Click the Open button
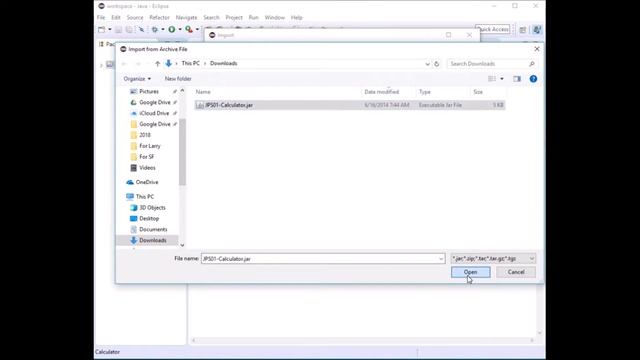Image resolution: width=640 pixels, height=360 pixels. pyautogui.click(x=471, y=272)
